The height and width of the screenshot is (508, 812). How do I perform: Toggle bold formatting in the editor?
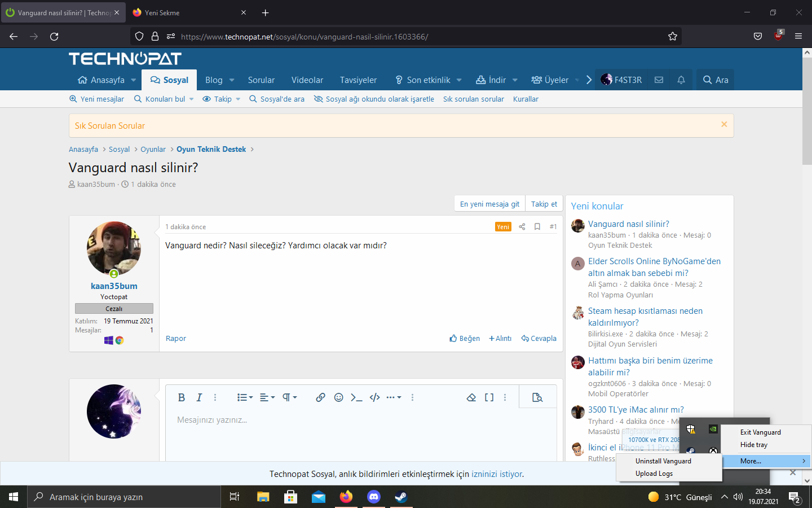[x=182, y=397]
